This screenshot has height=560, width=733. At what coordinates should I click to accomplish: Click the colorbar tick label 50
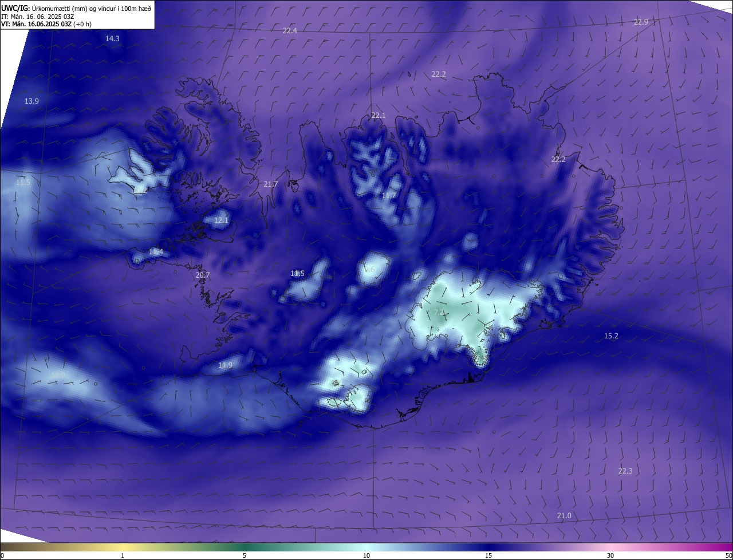(728, 555)
